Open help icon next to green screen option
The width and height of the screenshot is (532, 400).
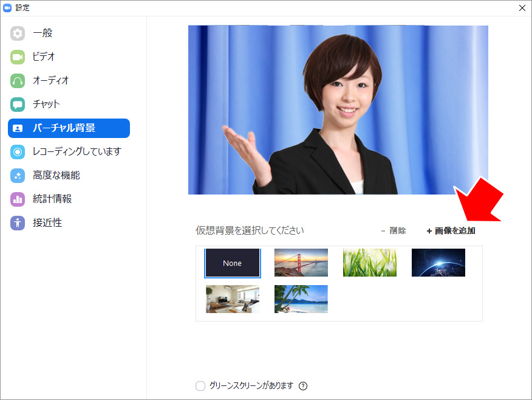pyautogui.click(x=303, y=386)
